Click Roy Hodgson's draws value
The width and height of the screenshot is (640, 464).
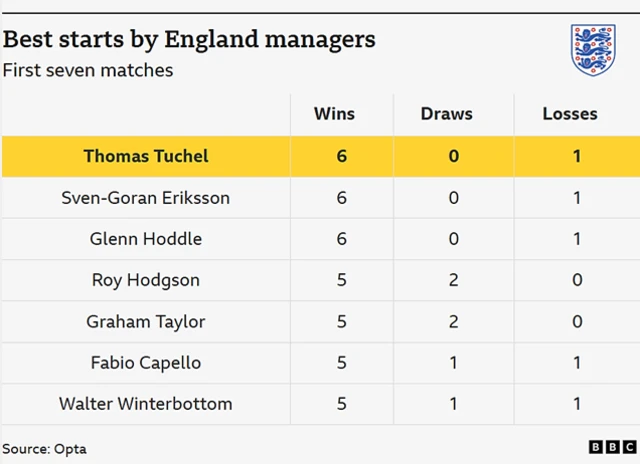click(454, 280)
